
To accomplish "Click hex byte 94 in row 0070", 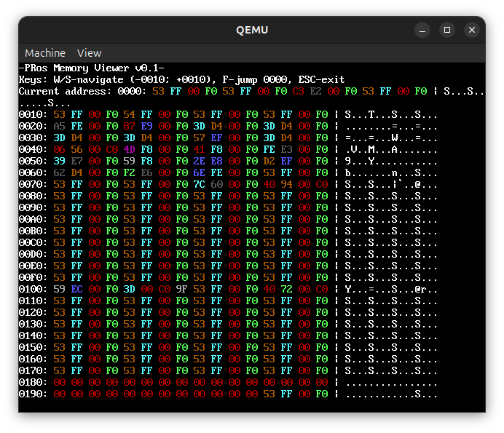I will pos(287,184).
